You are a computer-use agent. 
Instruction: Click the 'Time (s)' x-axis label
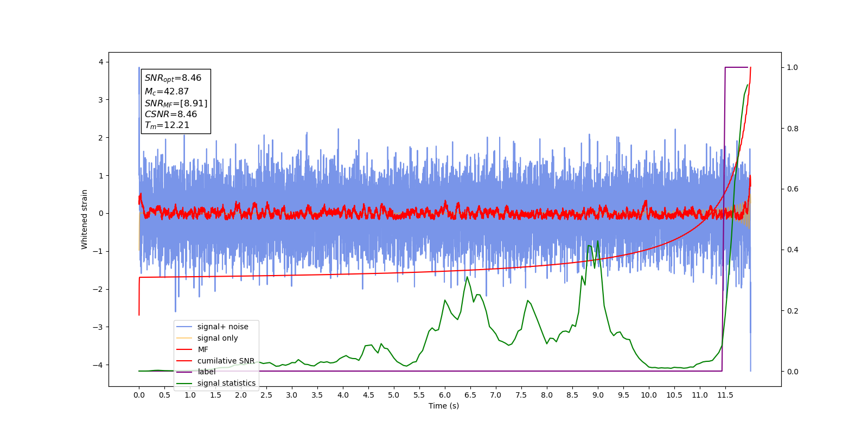click(x=444, y=406)
